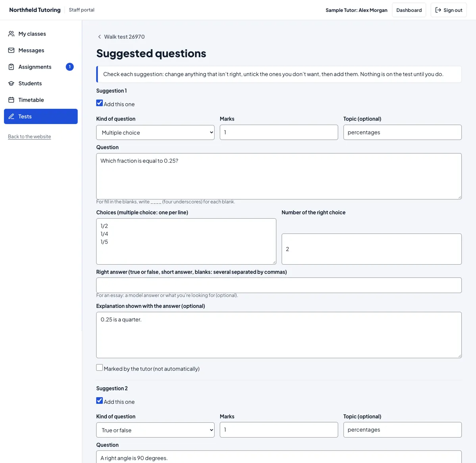Open Timetable in the sidebar
476x463 pixels.
(x=41, y=100)
